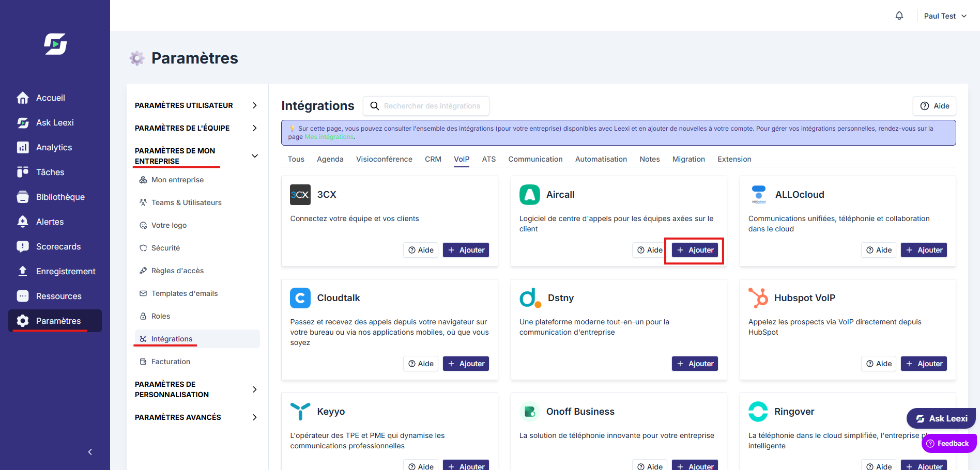The image size is (980, 470).
Task: Select Intégrations in settings menu
Action: tap(197, 339)
